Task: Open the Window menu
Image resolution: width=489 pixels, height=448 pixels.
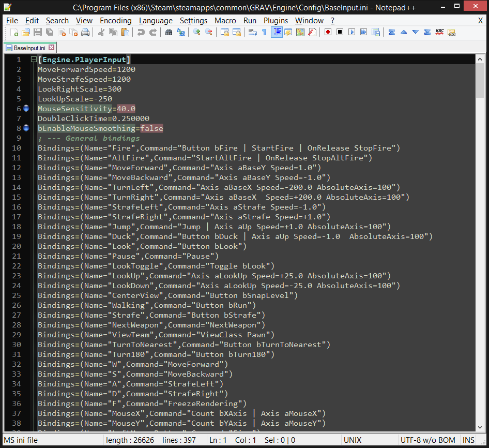Action: [x=309, y=21]
